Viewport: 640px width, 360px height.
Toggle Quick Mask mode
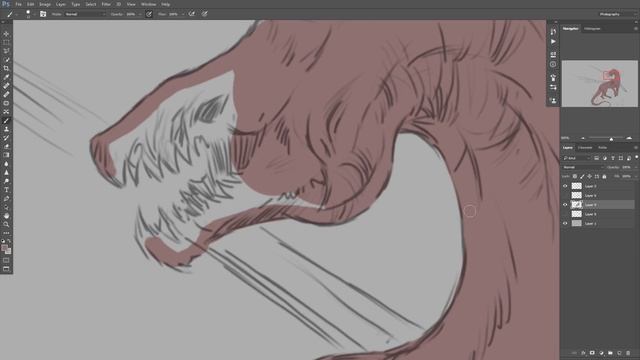6,260
